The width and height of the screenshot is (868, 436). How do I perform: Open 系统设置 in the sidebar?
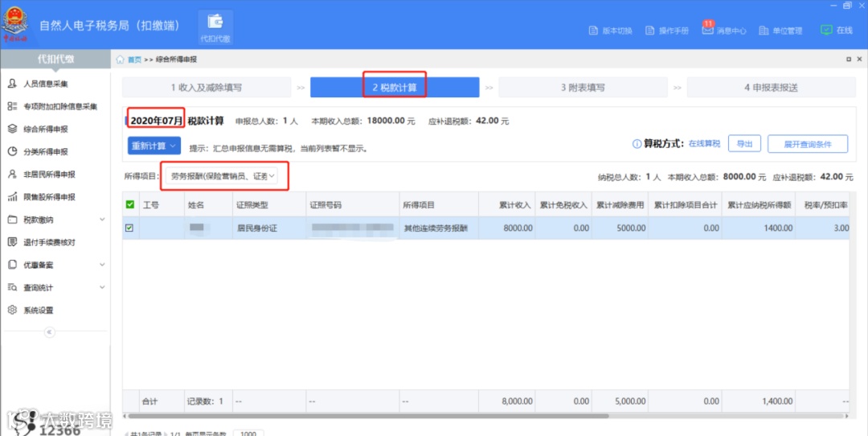click(39, 311)
